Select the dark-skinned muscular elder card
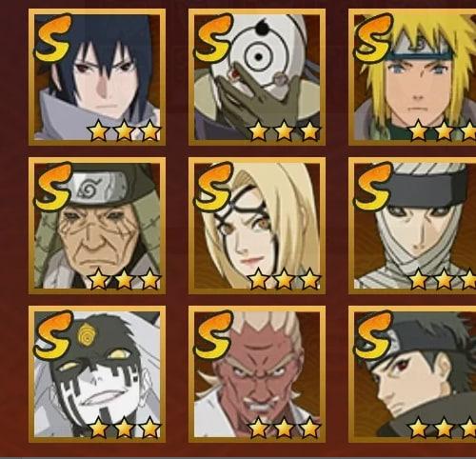476x459 pixels. click(257, 374)
